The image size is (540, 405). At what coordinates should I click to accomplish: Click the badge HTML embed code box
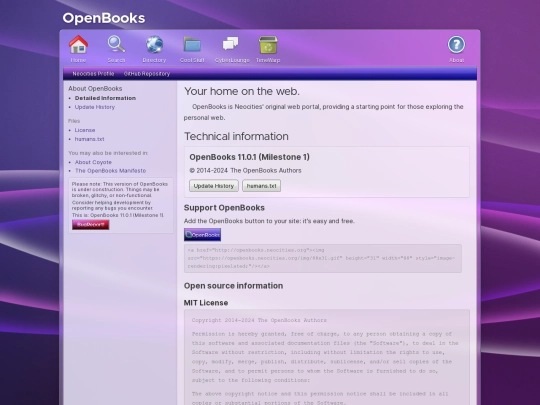[x=323, y=258]
